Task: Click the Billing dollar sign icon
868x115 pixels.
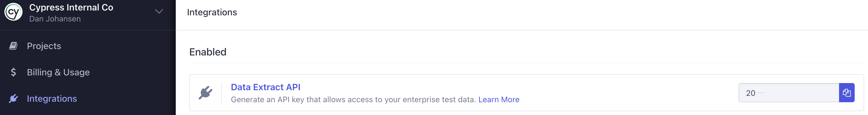Action: pos(14,72)
